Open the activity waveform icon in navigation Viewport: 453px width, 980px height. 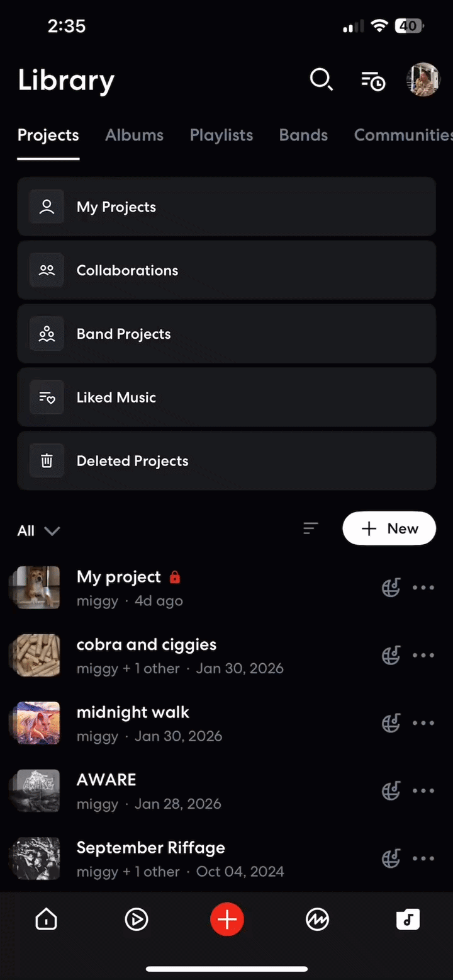pyautogui.click(x=317, y=920)
